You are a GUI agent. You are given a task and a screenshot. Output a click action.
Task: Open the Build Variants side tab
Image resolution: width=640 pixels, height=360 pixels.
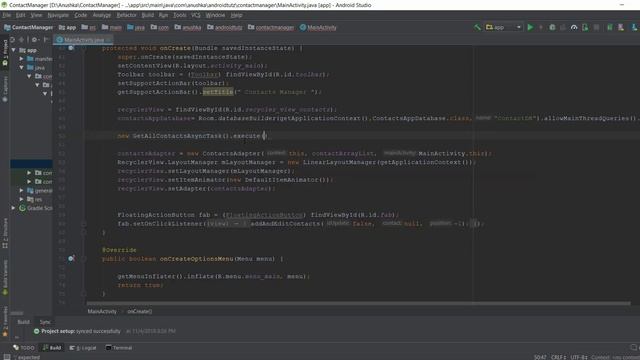[x=5, y=278]
